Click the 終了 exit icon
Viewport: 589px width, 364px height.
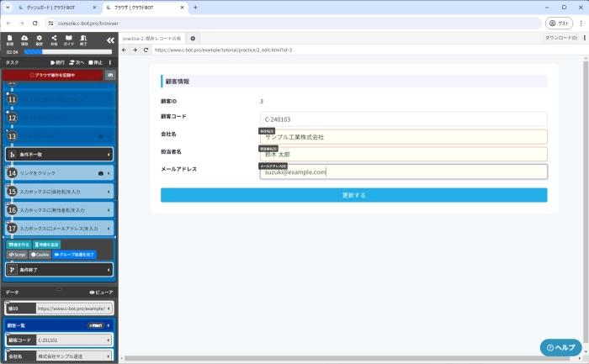tap(83, 40)
